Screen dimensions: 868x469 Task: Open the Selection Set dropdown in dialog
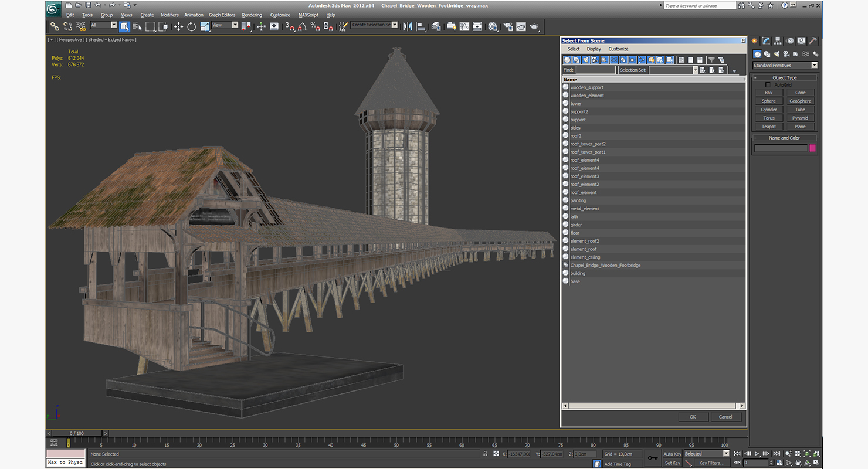(x=673, y=70)
